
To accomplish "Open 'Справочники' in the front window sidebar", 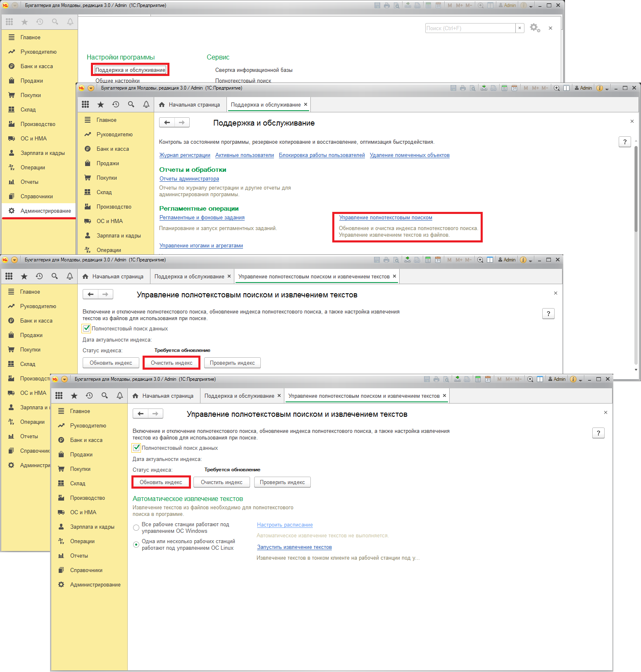I will (x=86, y=570).
